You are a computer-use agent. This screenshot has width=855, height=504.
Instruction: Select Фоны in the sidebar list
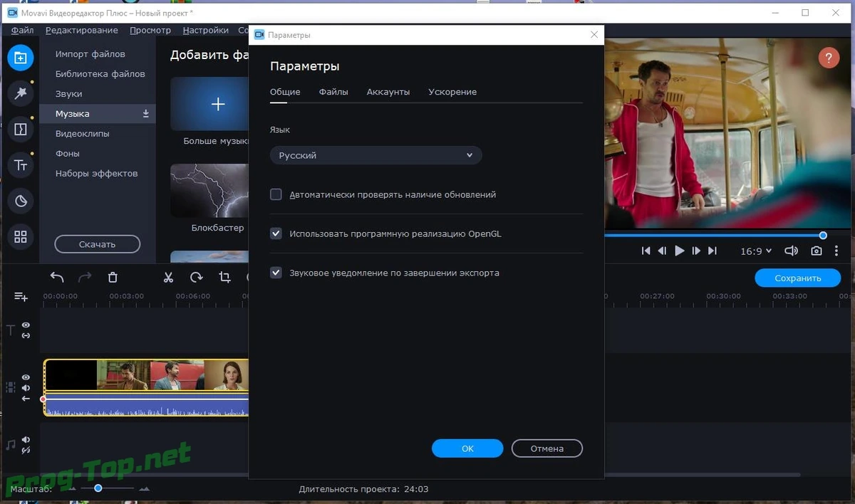pos(68,154)
